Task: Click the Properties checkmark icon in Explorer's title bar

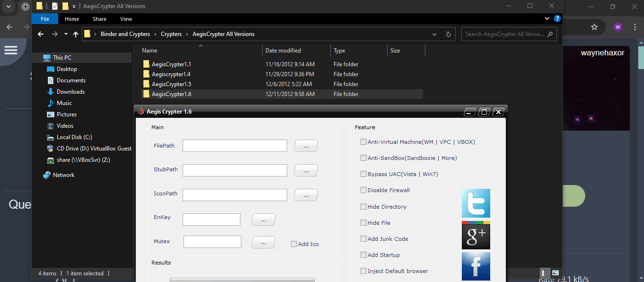Action: (x=54, y=6)
